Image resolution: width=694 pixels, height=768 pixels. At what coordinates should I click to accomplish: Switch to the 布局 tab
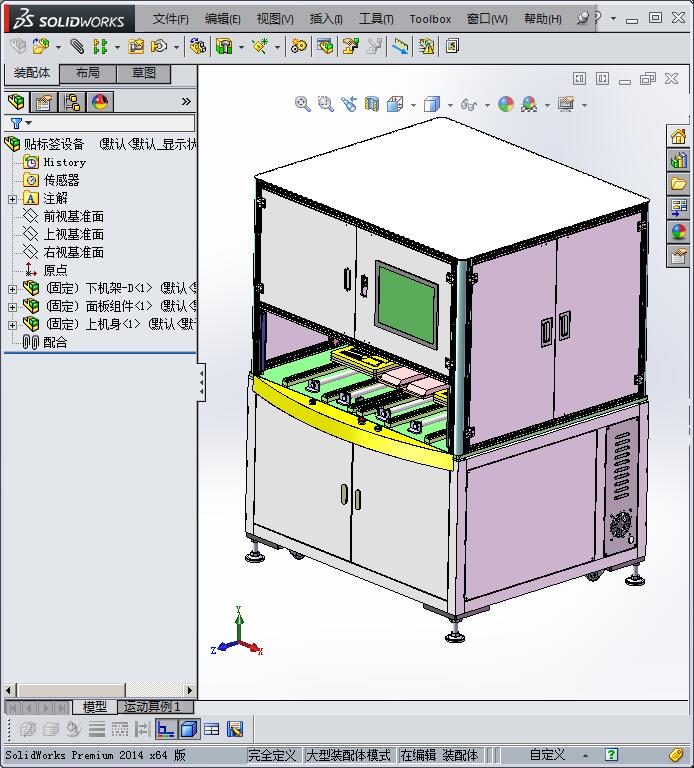pyautogui.click(x=88, y=73)
